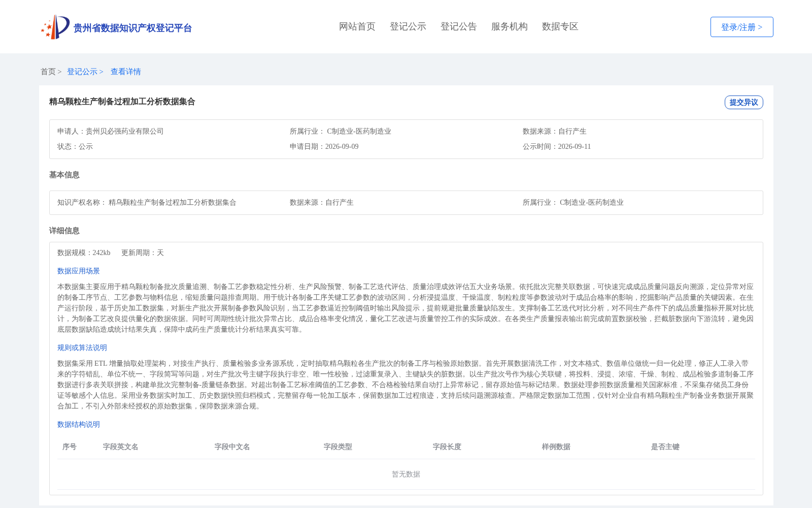The width and height of the screenshot is (812, 508).
Task: Click 申请日期：2026-09-09 text
Action: [x=324, y=146]
